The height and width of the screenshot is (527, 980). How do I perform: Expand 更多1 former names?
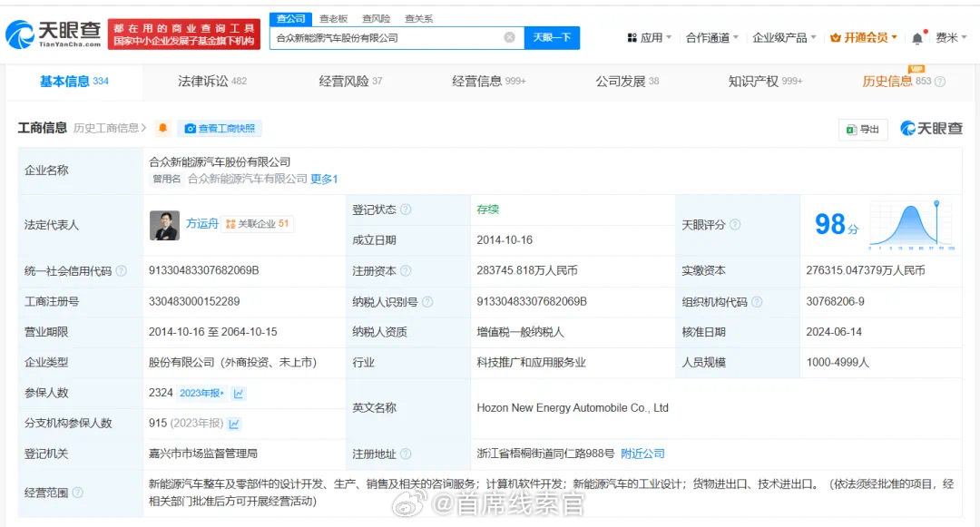[324, 180]
